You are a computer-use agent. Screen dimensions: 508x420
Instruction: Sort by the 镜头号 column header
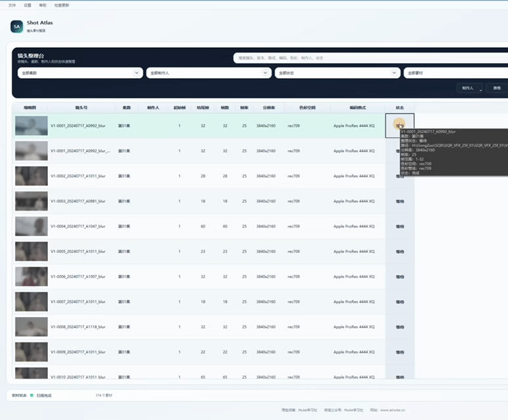[x=81, y=108]
